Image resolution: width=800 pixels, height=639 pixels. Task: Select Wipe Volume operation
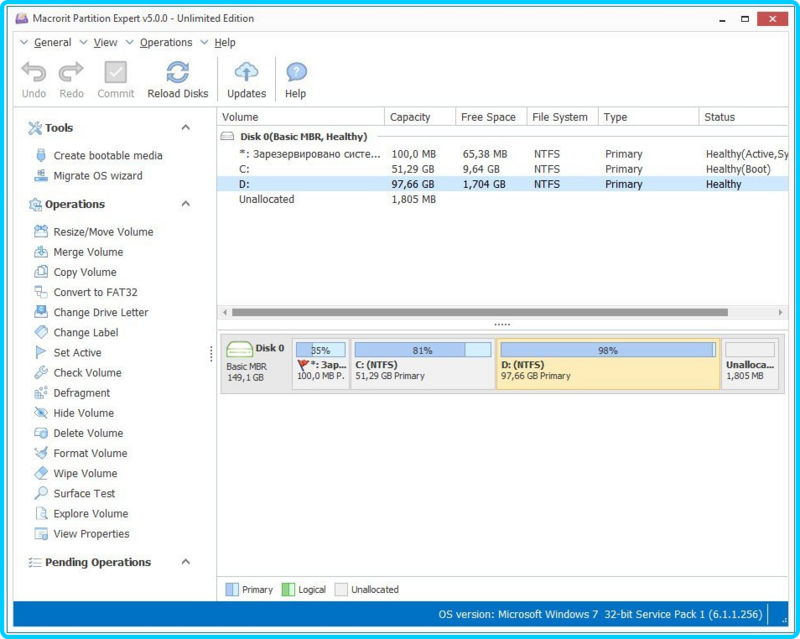point(85,474)
